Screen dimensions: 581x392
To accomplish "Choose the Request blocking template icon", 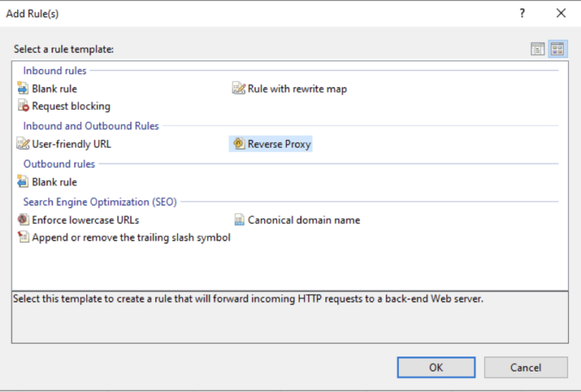I will (x=23, y=106).
